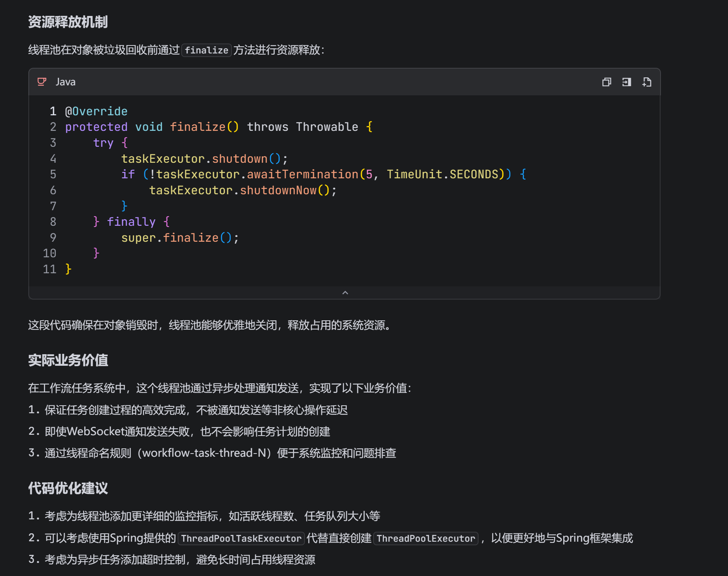The height and width of the screenshot is (576, 728).
Task: Click the heading '代码优化建议'
Action: (68, 488)
